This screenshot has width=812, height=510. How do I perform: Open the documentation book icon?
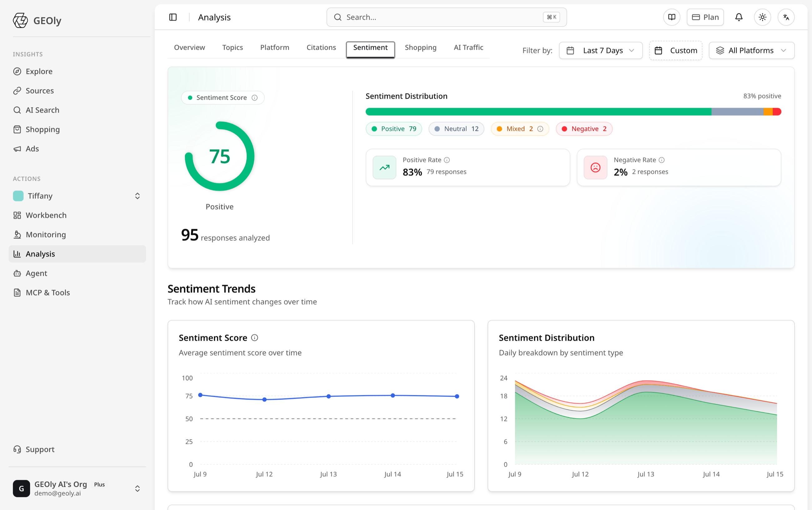pyautogui.click(x=672, y=17)
